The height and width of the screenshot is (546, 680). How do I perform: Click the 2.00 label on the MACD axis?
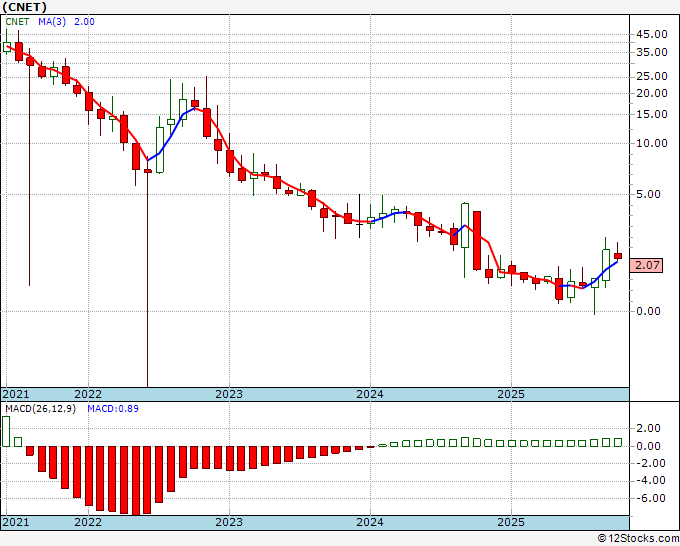click(x=648, y=428)
